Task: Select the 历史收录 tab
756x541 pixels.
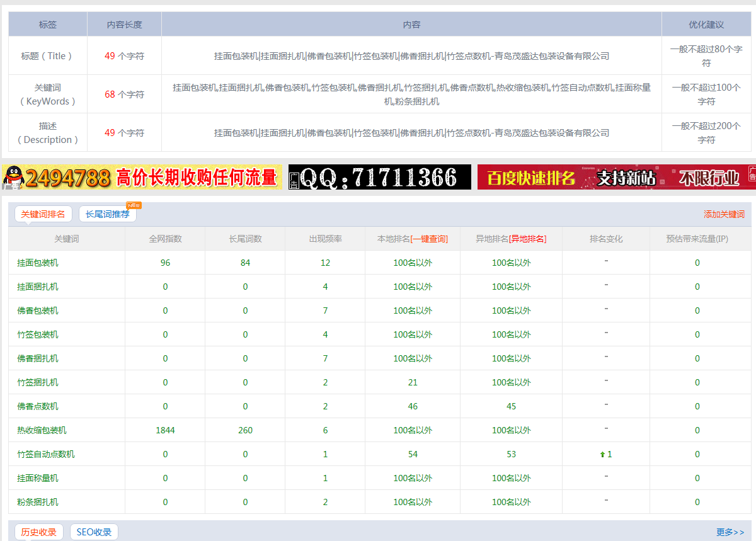Action: click(x=38, y=532)
